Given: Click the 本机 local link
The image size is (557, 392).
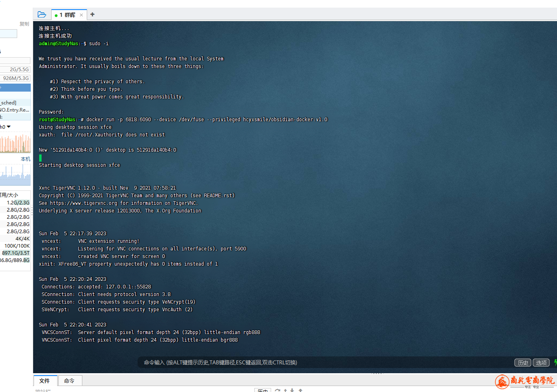Looking at the screenshot, I should coord(25,159).
